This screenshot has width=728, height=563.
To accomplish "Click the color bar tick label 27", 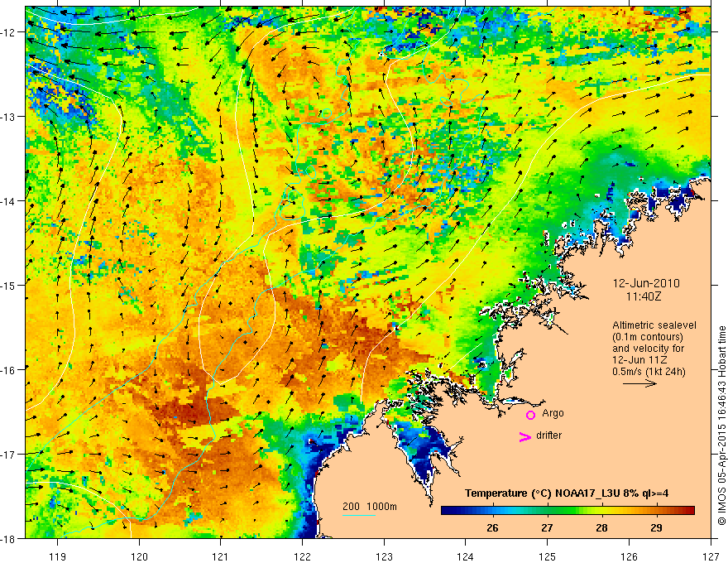I will click(x=547, y=527).
